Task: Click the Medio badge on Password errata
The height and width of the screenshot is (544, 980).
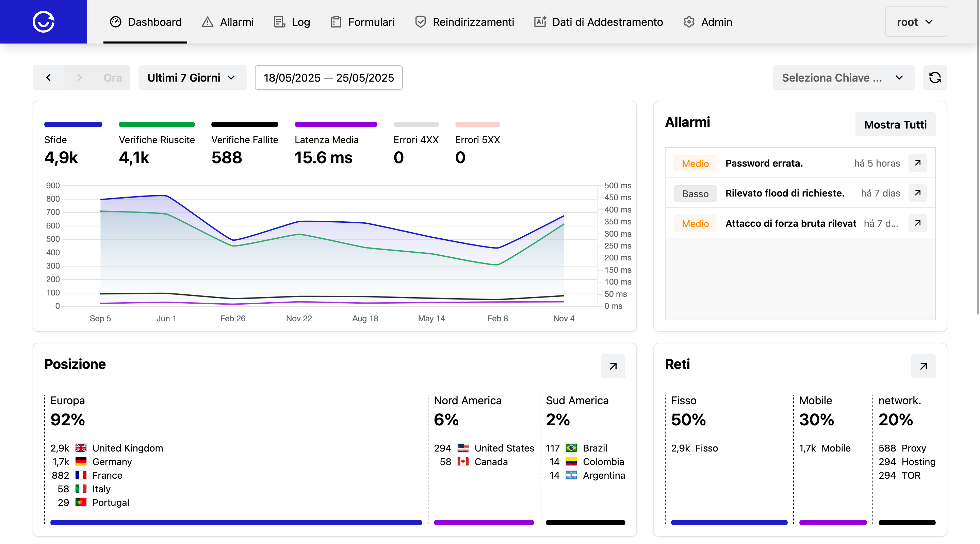Action: coord(696,164)
